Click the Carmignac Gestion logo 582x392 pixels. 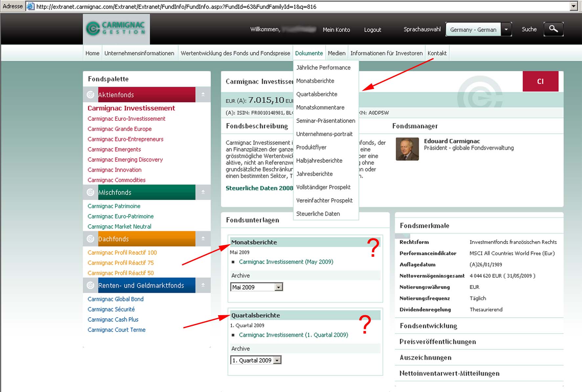coord(116,29)
